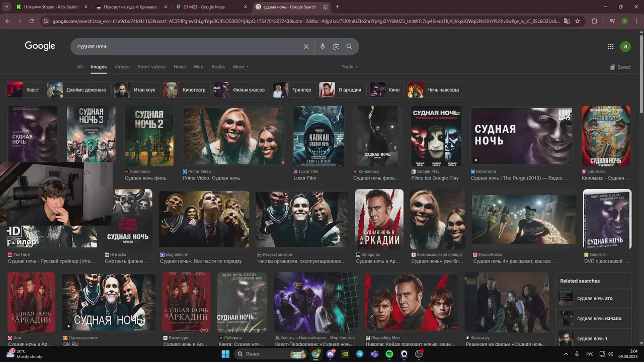The height and width of the screenshot is (362, 644).
Task: Open the Google account avatar
Action: click(625, 46)
